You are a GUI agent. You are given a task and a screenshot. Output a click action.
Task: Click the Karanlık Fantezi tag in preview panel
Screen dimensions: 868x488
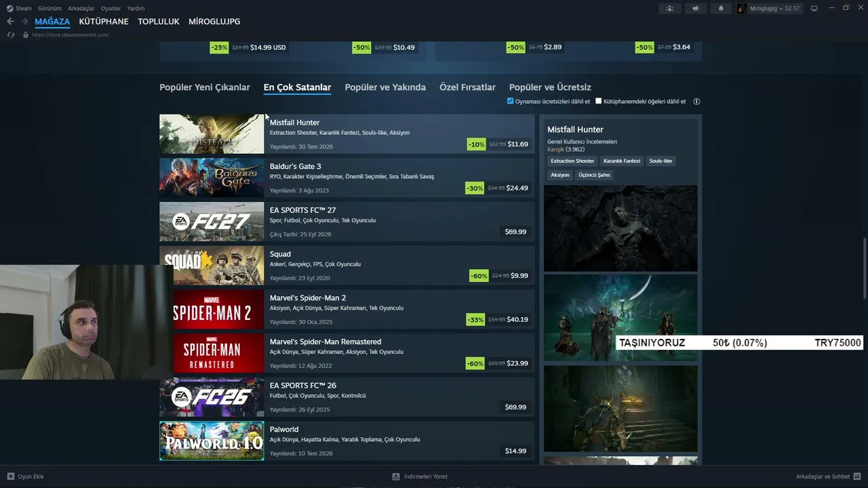point(622,161)
